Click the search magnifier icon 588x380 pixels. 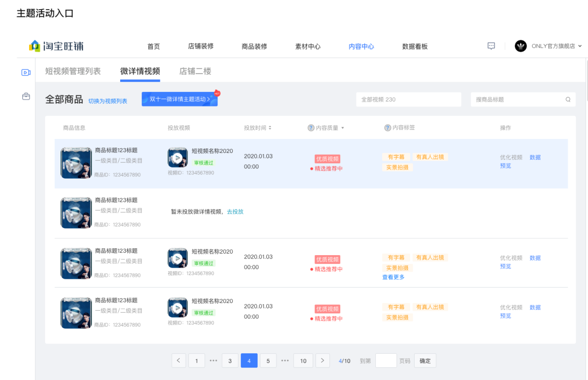point(568,100)
